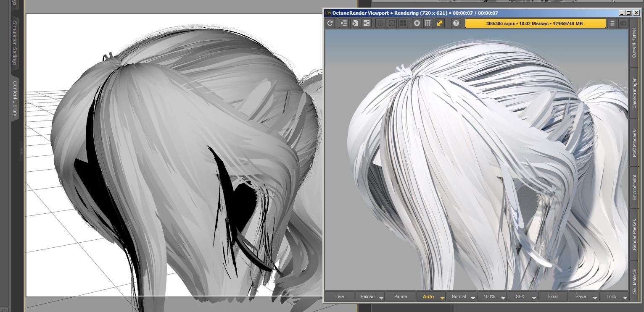Open help via the question mark icon
The width and height of the screenshot is (644, 312).
(456, 24)
